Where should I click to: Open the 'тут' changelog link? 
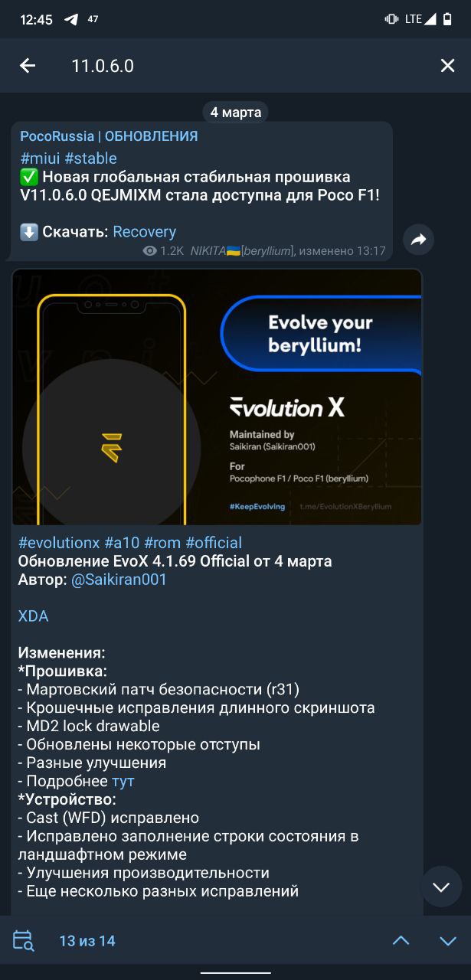123,782
